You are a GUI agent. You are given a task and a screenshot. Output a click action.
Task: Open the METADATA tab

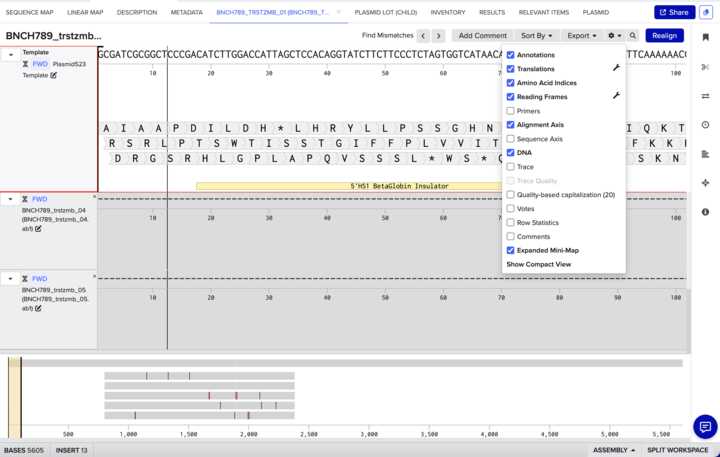(x=186, y=12)
